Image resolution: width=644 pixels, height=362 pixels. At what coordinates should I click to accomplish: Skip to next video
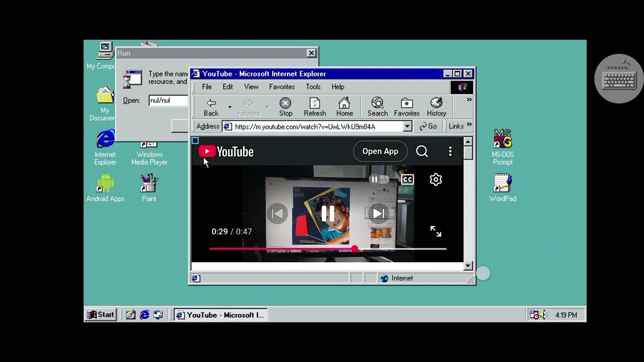point(378,214)
